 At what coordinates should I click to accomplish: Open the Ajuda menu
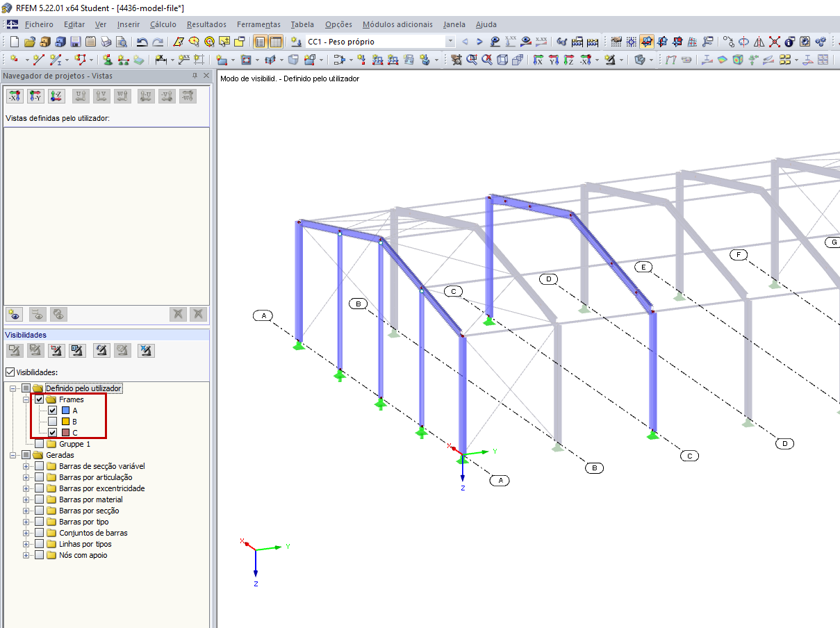coord(486,24)
